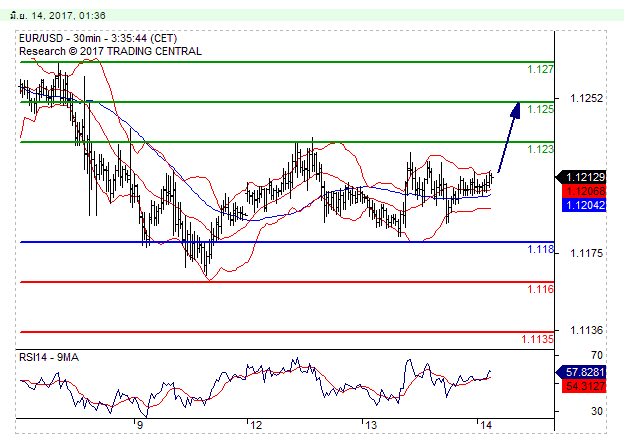The height and width of the screenshot is (447, 624).
Task: Click the date header 'มิ.ย. 14, 2017, 01:36'
Action: coord(58,16)
